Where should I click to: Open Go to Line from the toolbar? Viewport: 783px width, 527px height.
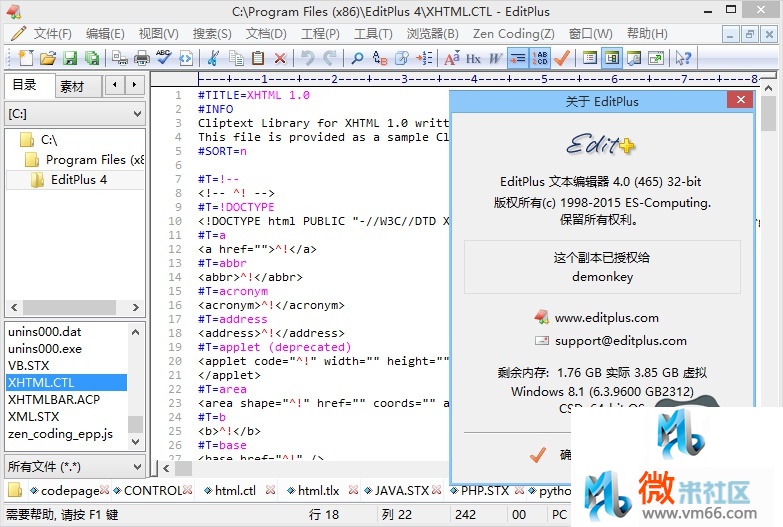(x=424, y=58)
